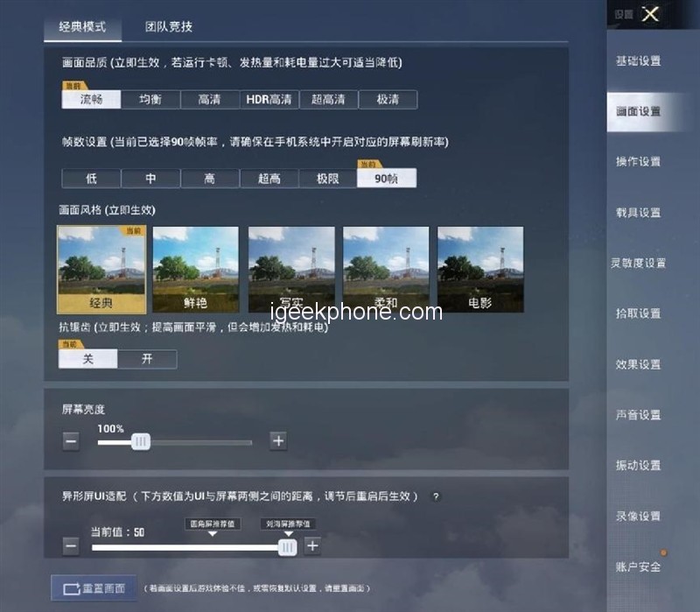Click the plus icon for screen brightness
Viewport: 700px width, 612px height.
(x=278, y=441)
